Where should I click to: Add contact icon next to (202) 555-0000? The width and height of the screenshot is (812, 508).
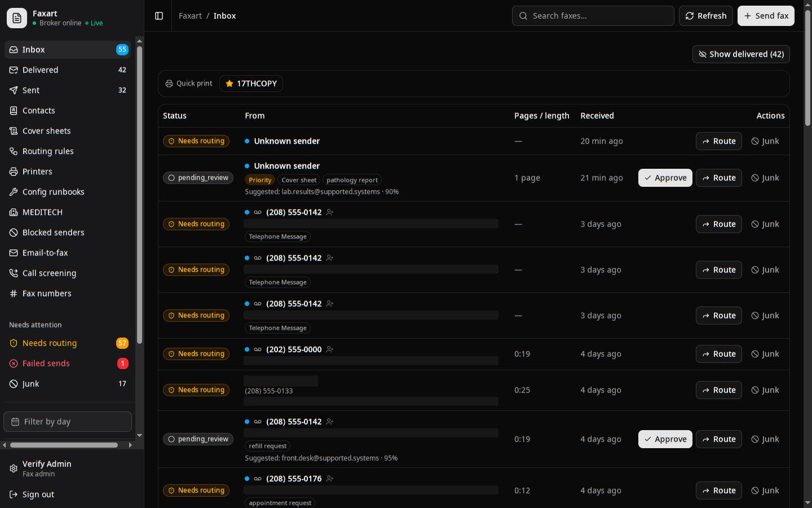330,349
